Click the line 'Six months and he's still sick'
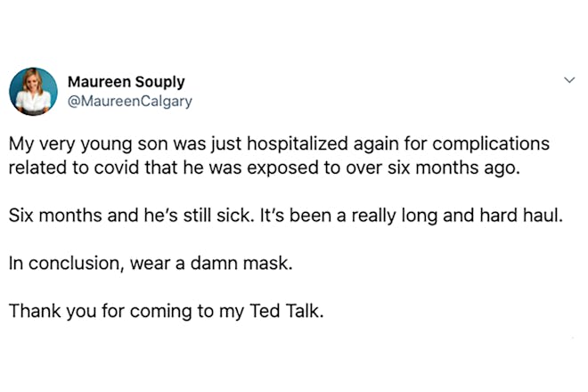 click(x=286, y=216)
